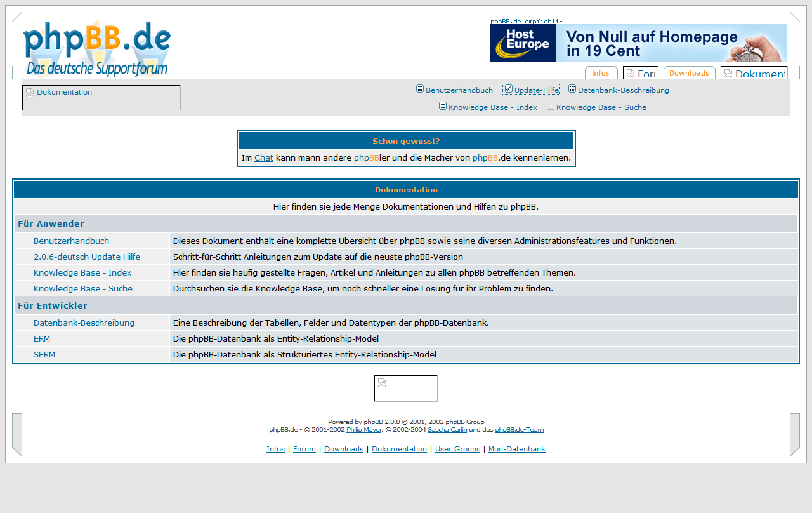The height and width of the screenshot is (513, 812).
Task: Open the SERM documentation link
Action: click(x=44, y=355)
